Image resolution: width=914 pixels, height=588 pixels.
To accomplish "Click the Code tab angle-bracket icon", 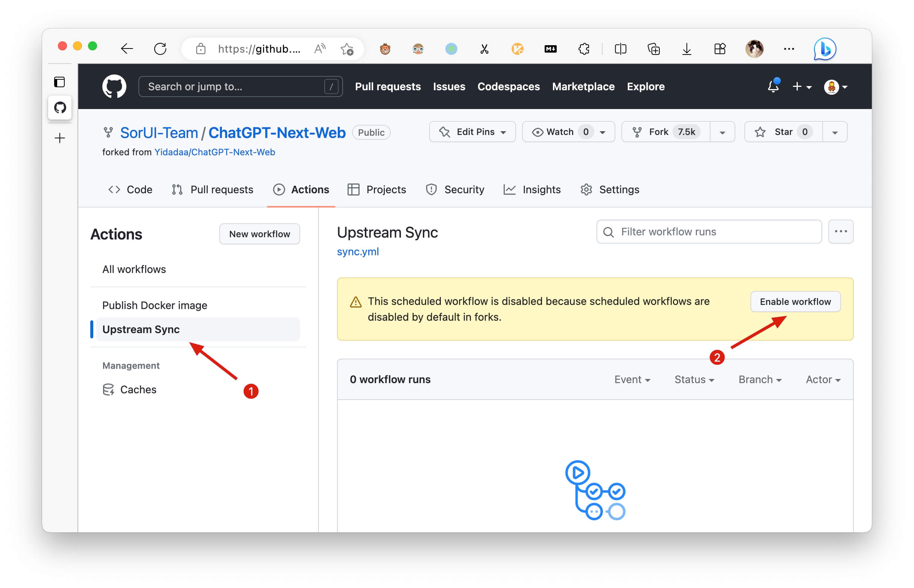I will [112, 189].
